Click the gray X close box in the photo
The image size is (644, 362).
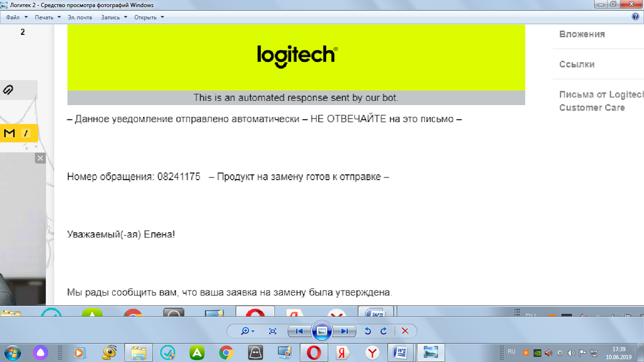pyautogui.click(x=40, y=158)
